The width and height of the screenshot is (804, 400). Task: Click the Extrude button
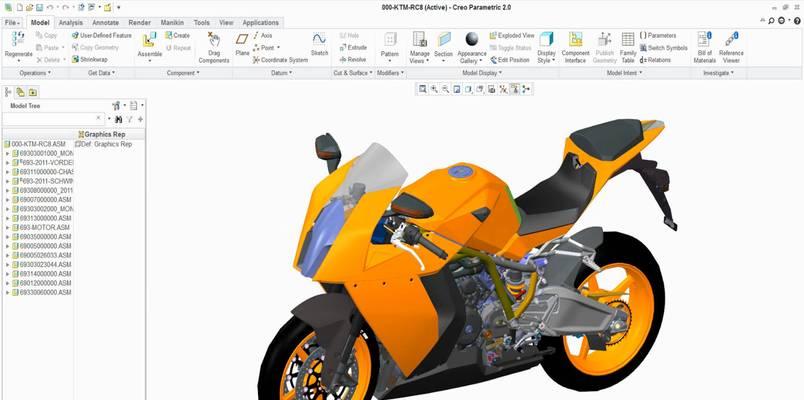(x=353, y=48)
